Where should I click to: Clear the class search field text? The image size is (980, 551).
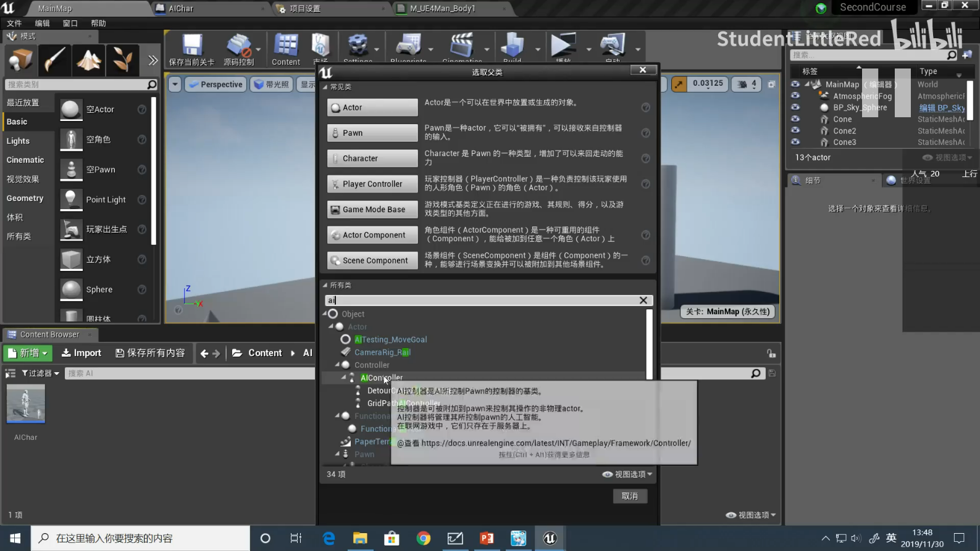(x=643, y=300)
